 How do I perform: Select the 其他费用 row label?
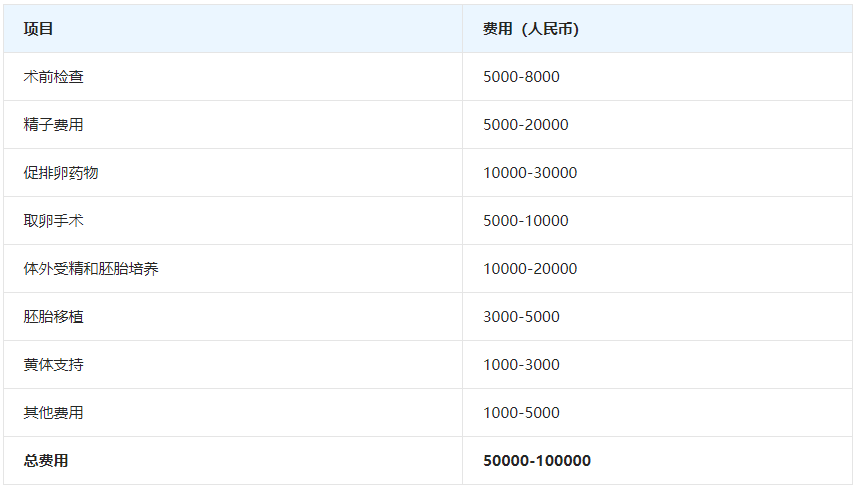(x=54, y=413)
